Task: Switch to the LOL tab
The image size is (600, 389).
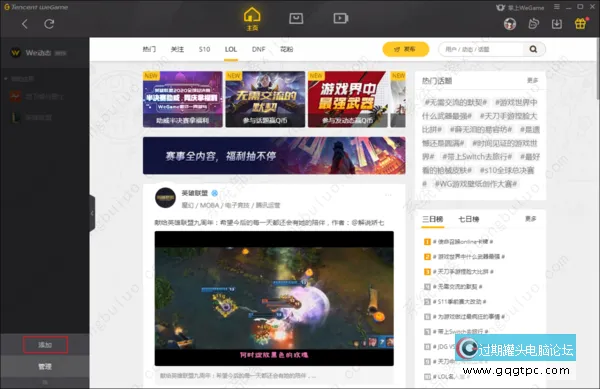Action: point(231,49)
